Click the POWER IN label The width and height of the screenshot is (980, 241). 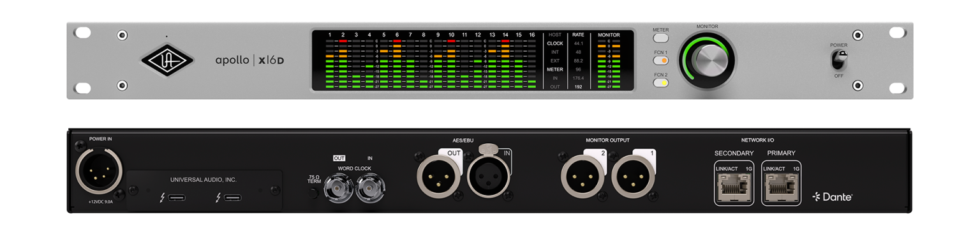click(x=100, y=139)
